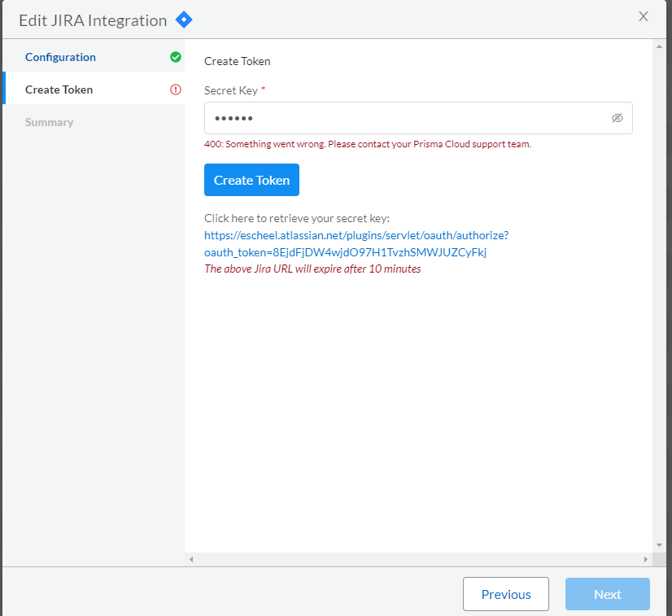
Task: Go to the Summary step
Action: pyautogui.click(x=49, y=122)
